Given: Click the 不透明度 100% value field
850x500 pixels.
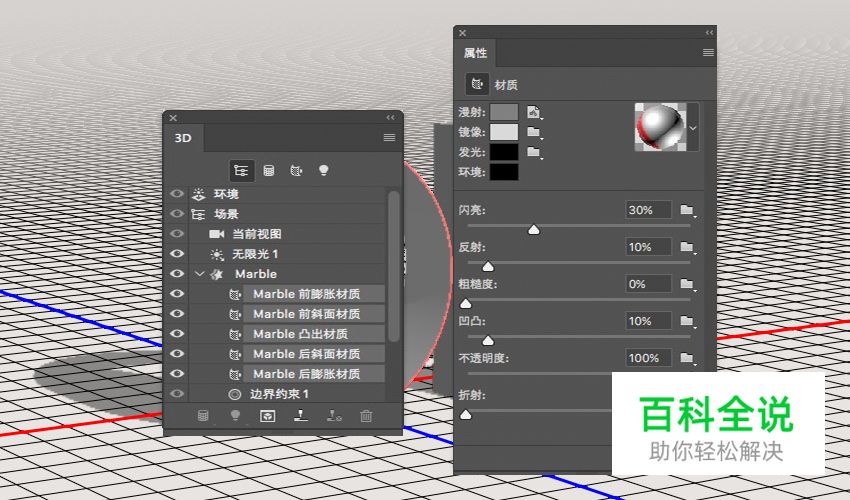Looking at the screenshot, I should 648,358.
